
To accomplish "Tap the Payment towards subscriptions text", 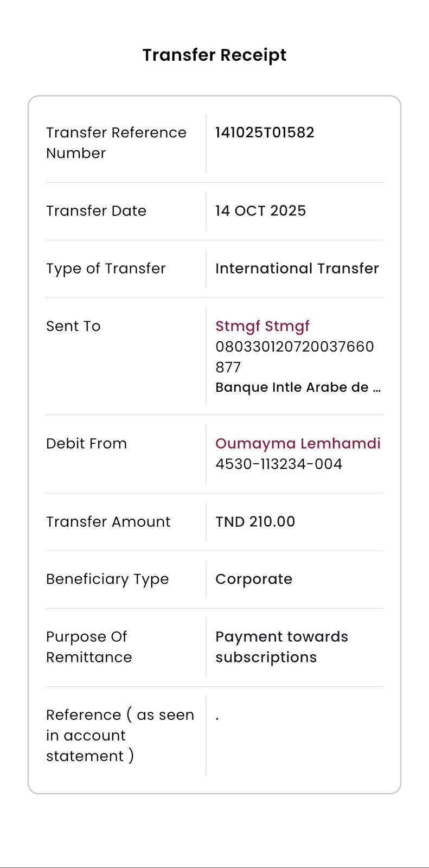I will click(x=281, y=647).
